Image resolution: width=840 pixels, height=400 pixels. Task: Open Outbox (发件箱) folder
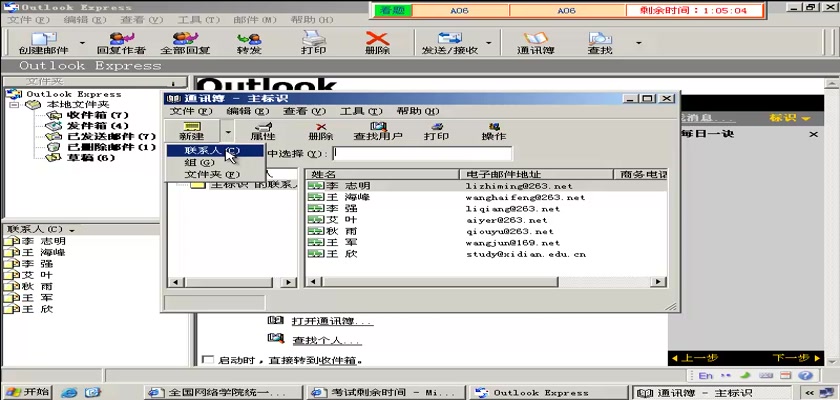(88, 126)
